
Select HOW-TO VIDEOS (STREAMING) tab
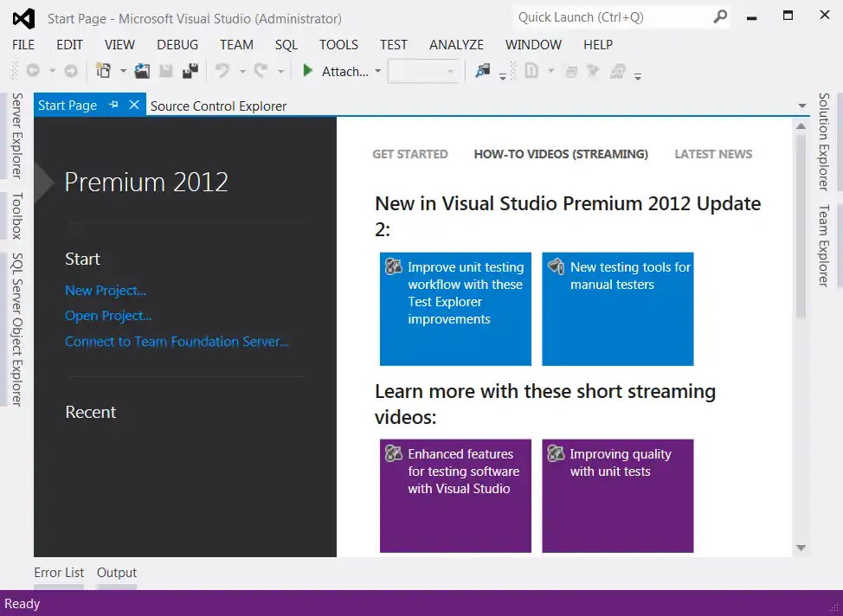(x=561, y=154)
